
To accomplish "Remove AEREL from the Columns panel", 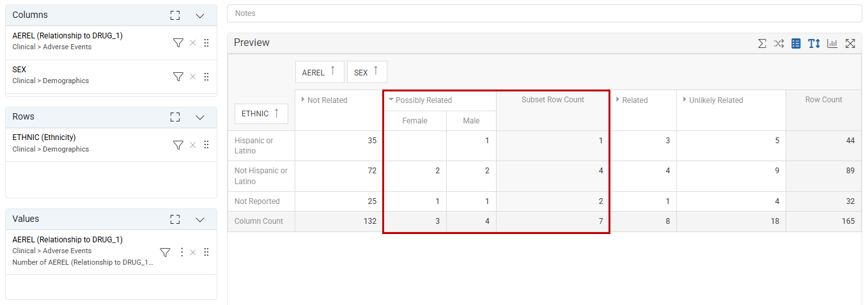I will coord(193,43).
